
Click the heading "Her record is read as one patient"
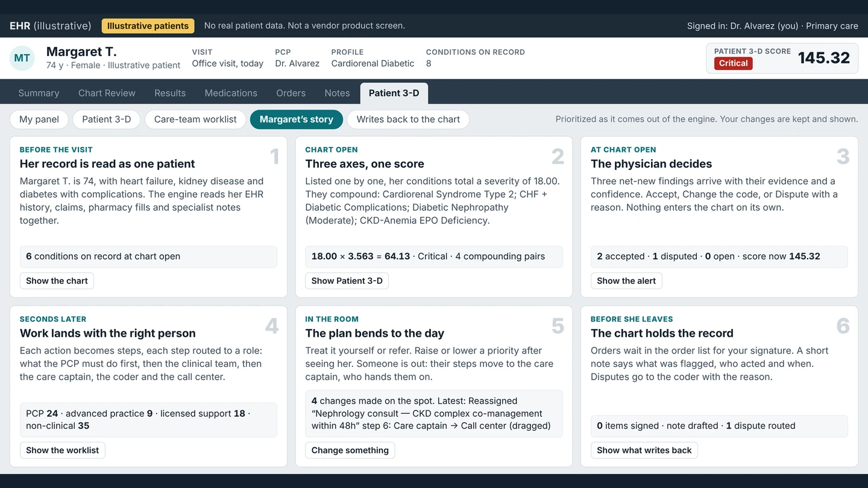tap(107, 164)
